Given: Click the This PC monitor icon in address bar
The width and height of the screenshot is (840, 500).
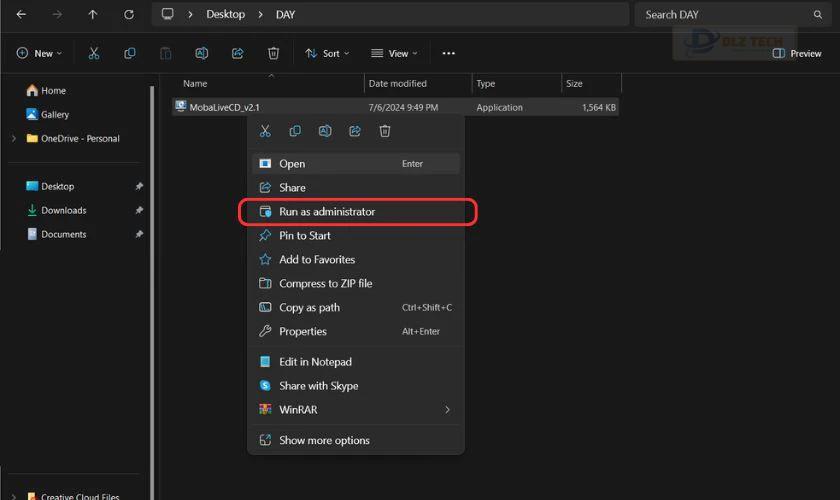Looking at the screenshot, I should [x=168, y=14].
